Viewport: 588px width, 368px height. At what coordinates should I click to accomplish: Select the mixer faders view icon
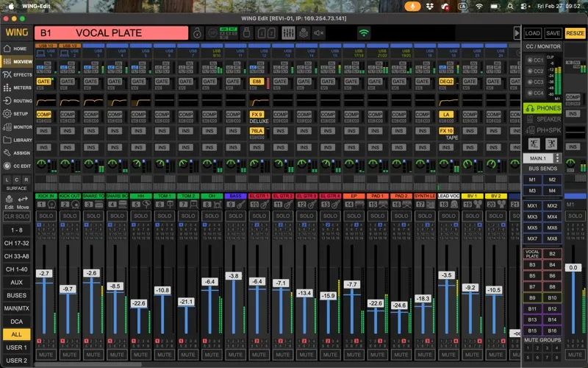click(288, 33)
